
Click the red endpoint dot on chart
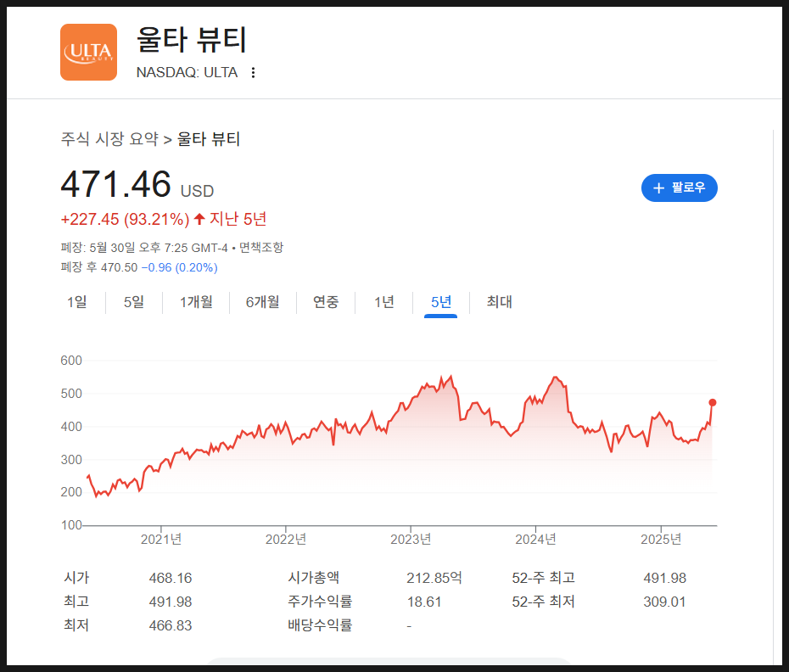tap(712, 402)
